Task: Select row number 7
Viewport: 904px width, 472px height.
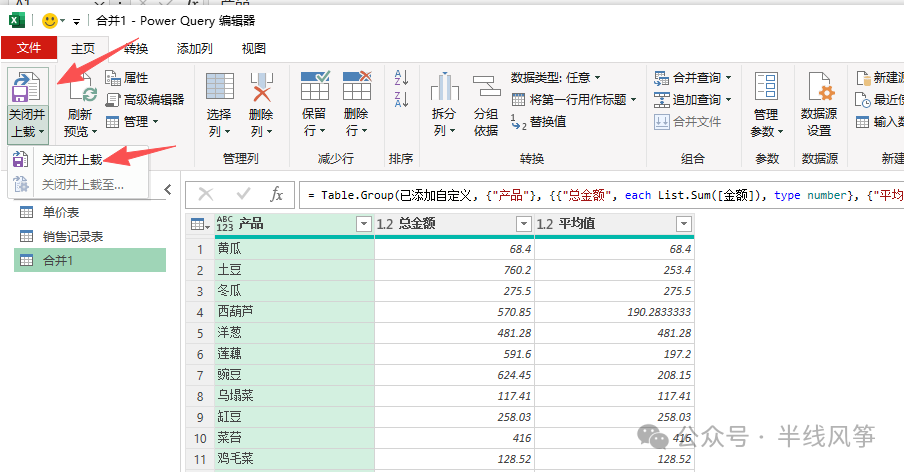Action: pyautogui.click(x=200, y=375)
